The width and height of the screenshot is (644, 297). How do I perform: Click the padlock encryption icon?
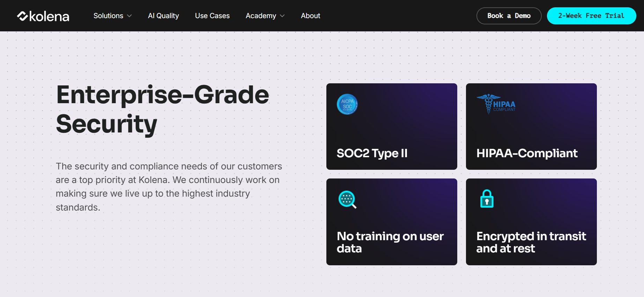click(487, 199)
